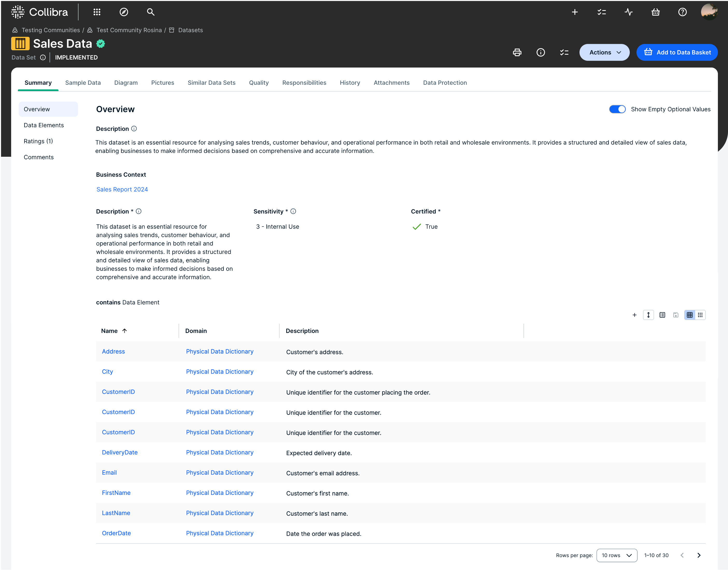Open the applications grid menu
Image resolution: width=728 pixels, height=570 pixels.
pos(97,12)
